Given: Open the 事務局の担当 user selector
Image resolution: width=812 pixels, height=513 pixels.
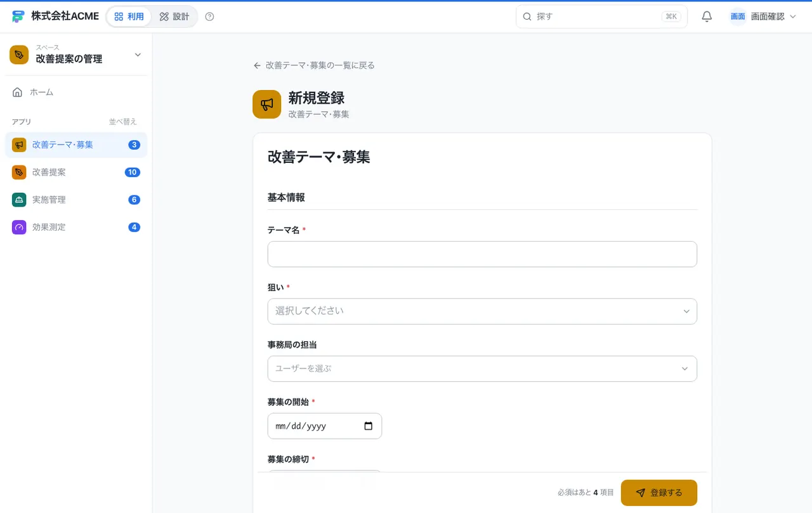Looking at the screenshot, I should click(x=482, y=368).
